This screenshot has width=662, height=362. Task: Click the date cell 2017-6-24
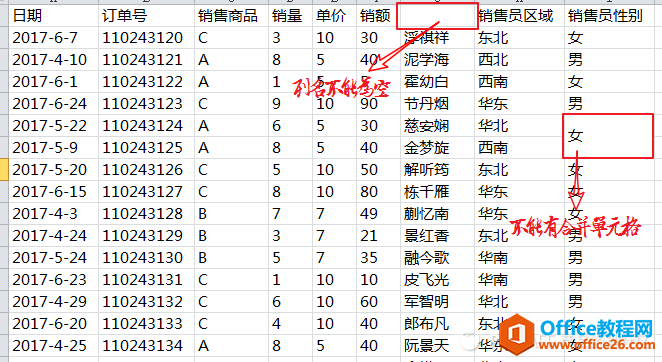click(x=54, y=104)
